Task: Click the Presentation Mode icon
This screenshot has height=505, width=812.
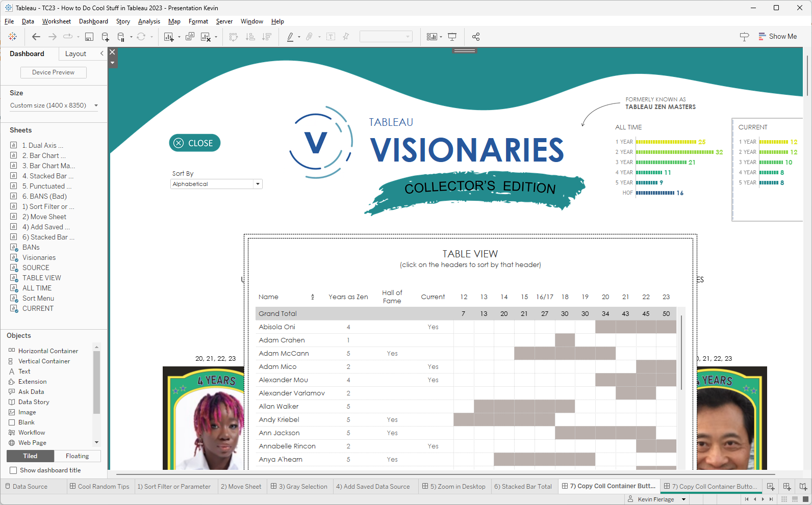Action: tap(452, 37)
